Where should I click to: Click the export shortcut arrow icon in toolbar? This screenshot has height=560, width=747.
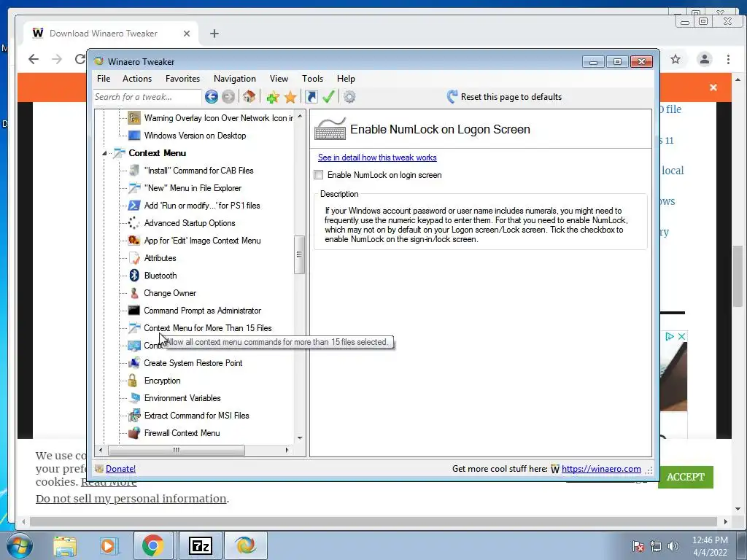(311, 97)
